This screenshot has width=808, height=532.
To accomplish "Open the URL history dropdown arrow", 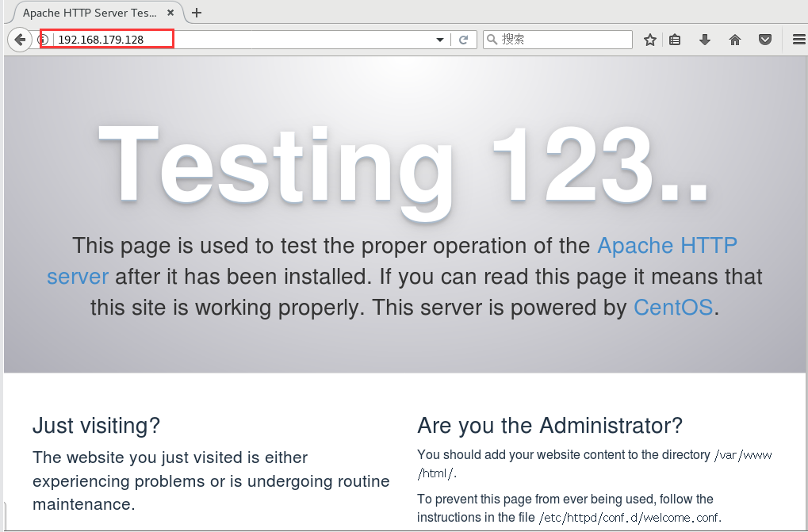I will click(x=439, y=40).
